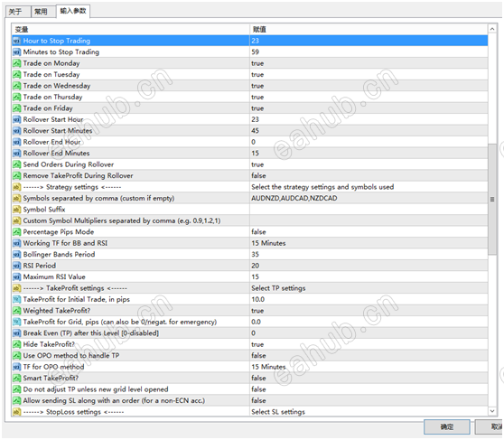Click the Rollover End Minutes value 15
Image resolution: width=504 pixels, height=440 pixels.
[369, 154]
